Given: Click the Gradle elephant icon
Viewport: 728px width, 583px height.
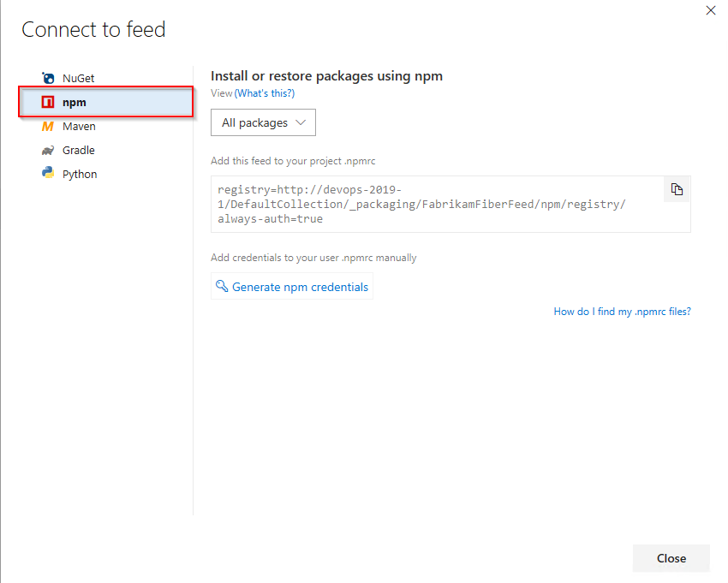Looking at the screenshot, I should (x=48, y=151).
